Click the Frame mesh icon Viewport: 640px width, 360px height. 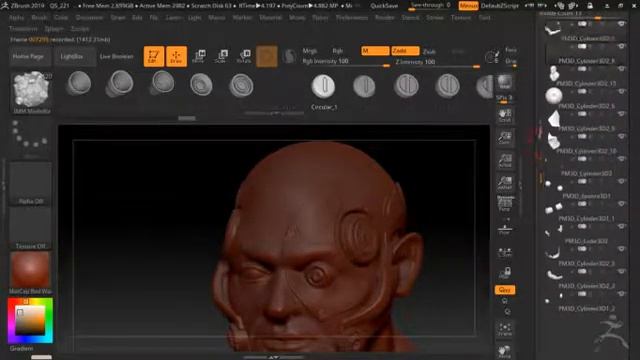(505, 329)
